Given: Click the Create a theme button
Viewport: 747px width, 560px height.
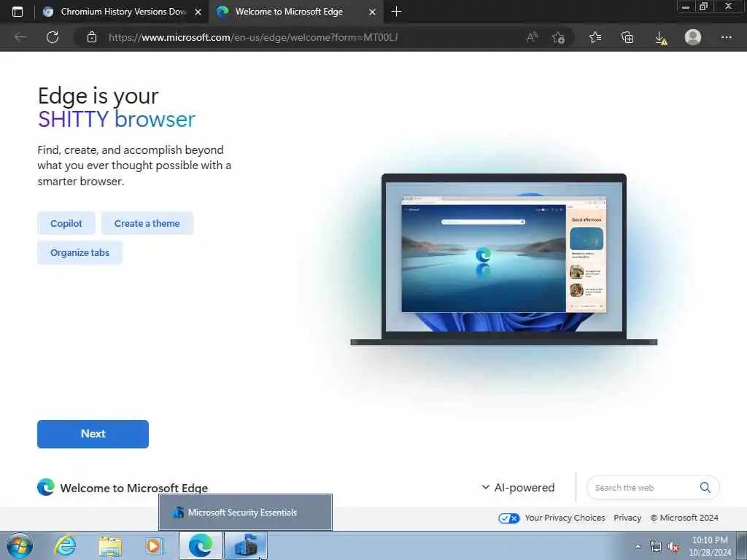Looking at the screenshot, I should pos(147,223).
